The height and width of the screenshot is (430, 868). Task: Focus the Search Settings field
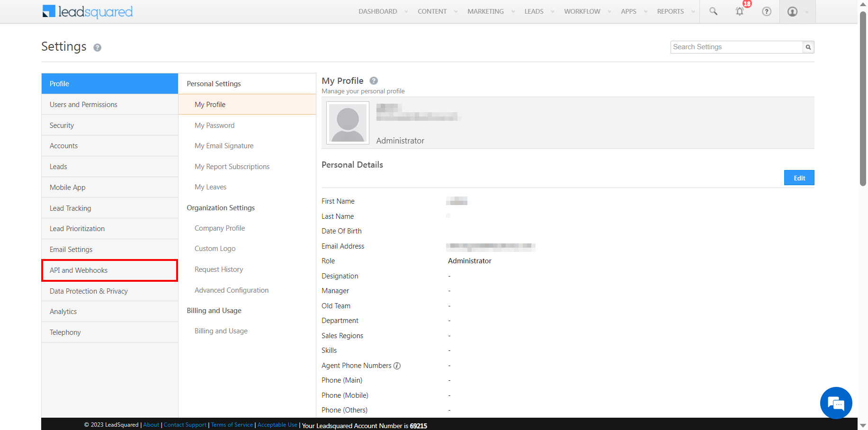tap(736, 47)
